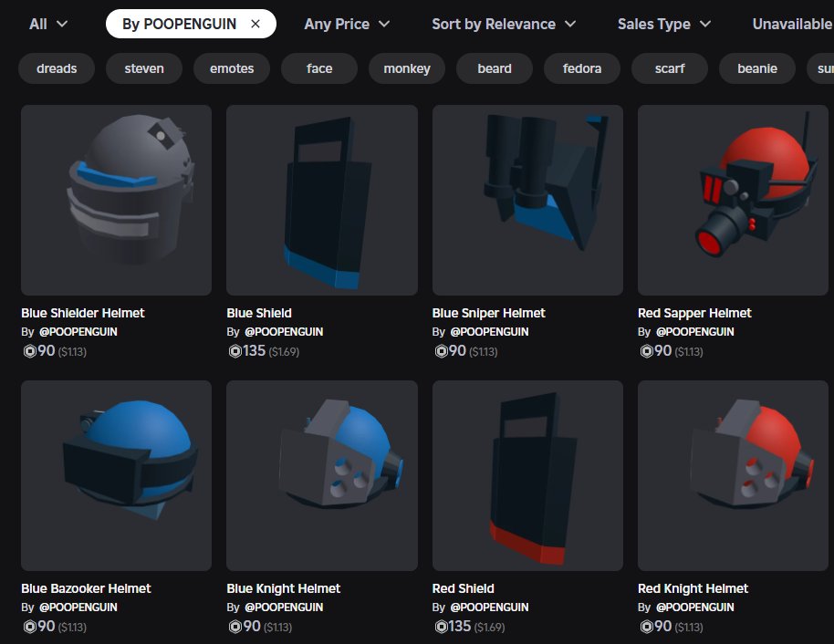Click the Blue Shielder Helmet title
The width and height of the screenshot is (834, 644).
coord(83,313)
